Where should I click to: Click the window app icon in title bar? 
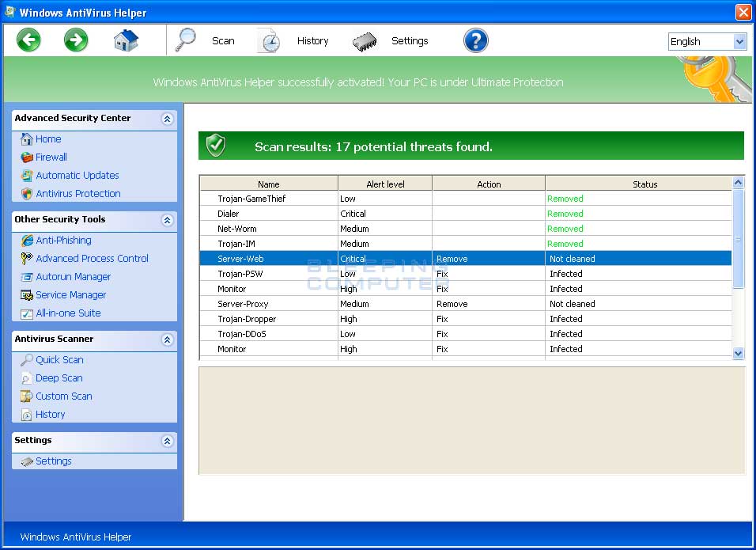click(x=9, y=12)
